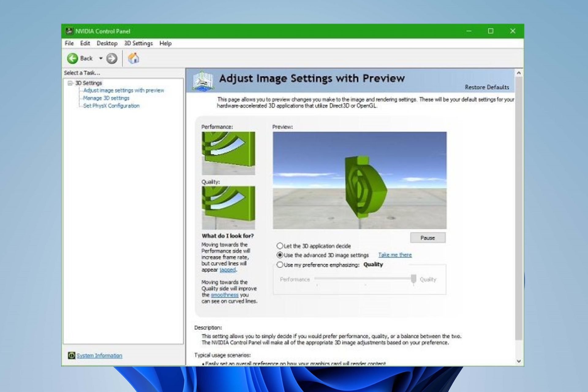Click scrollbar up arrow in main pane
The image size is (588, 392).
point(518,73)
